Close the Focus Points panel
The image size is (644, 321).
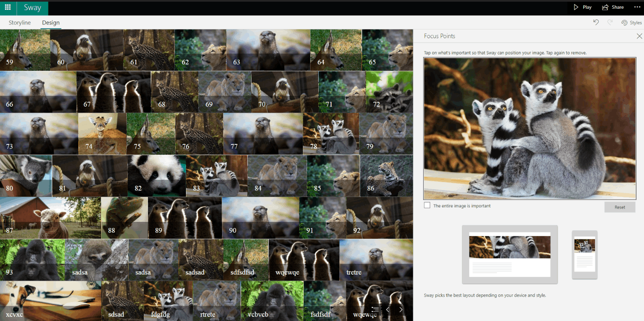[639, 36]
